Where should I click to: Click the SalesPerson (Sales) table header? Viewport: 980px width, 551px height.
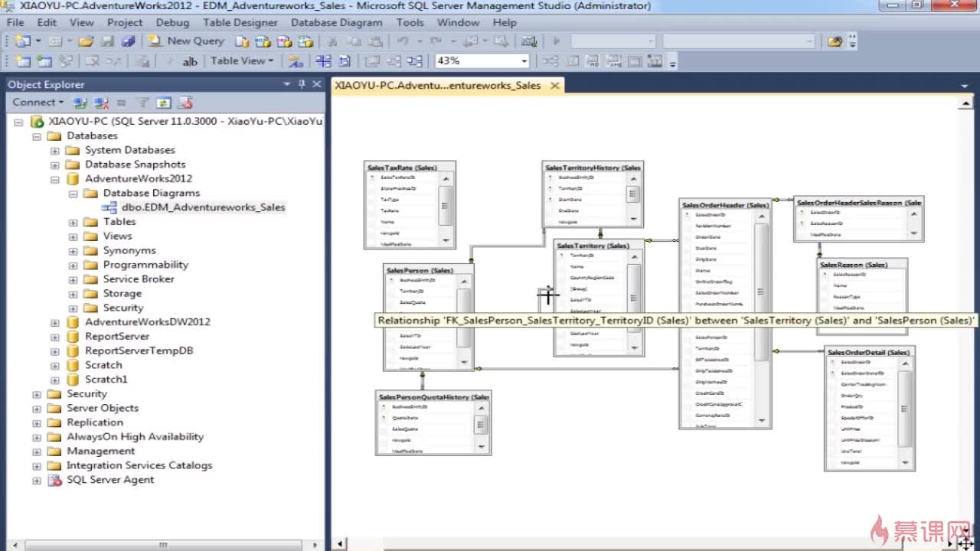428,270
